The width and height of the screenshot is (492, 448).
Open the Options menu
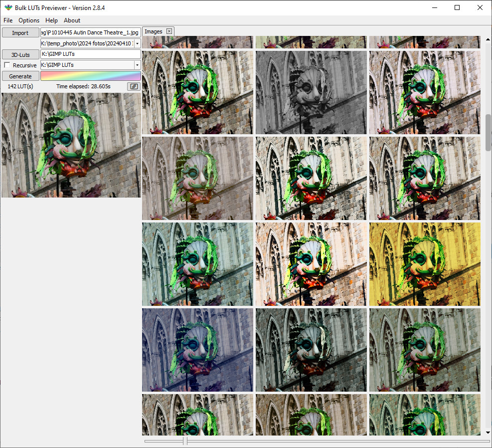[x=29, y=20]
